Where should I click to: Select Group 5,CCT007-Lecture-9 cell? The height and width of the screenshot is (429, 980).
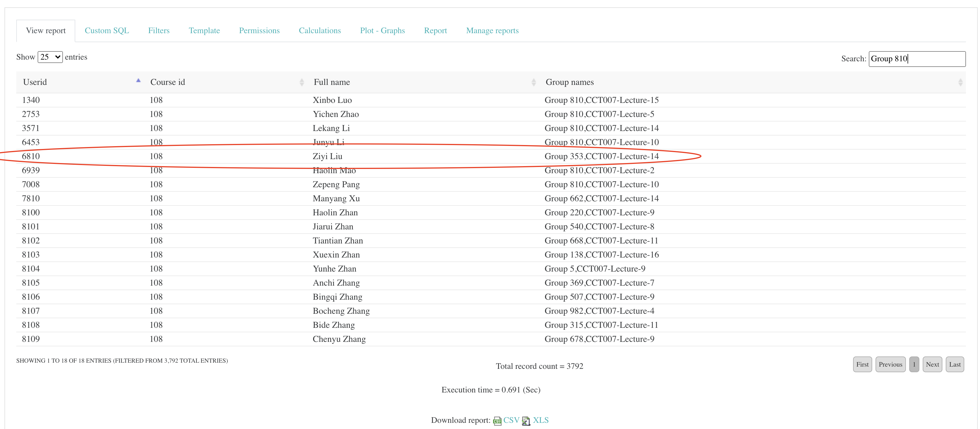[x=595, y=269]
